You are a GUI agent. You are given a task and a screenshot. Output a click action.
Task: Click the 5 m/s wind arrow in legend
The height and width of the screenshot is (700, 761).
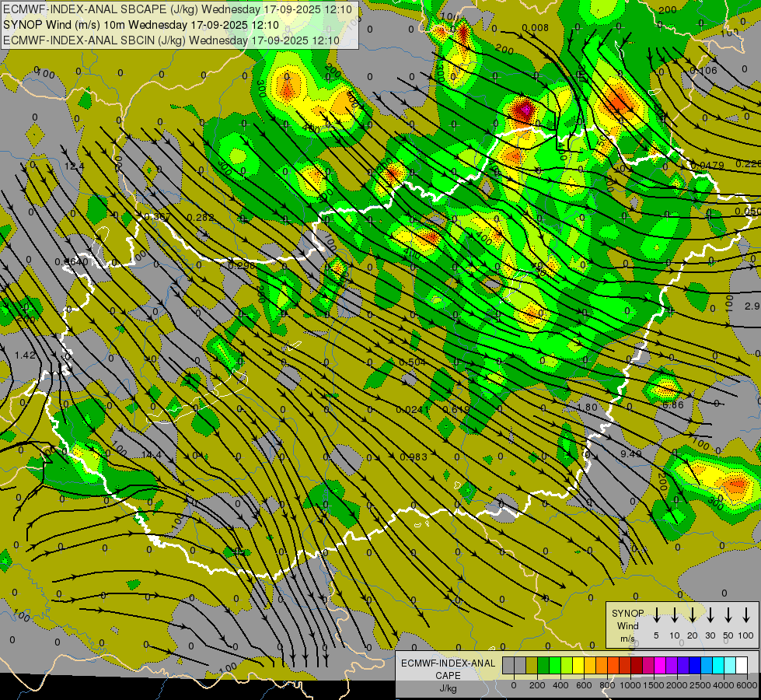(657, 615)
